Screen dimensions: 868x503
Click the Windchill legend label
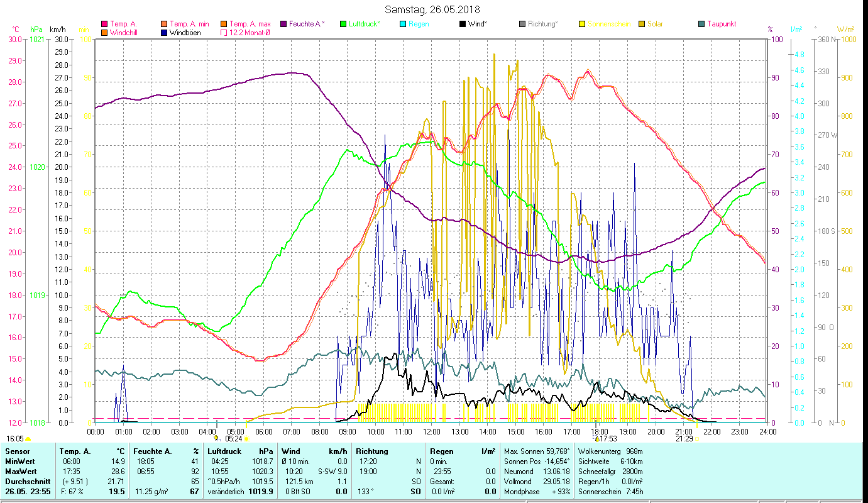124,33
